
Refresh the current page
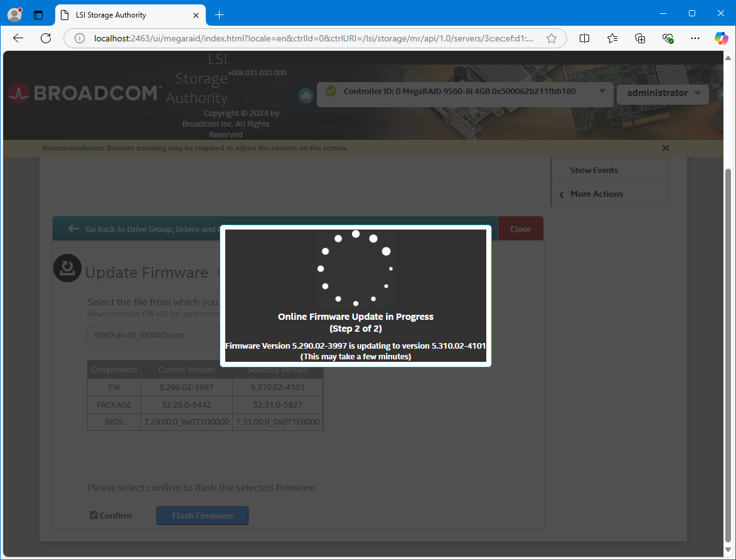pyautogui.click(x=46, y=38)
